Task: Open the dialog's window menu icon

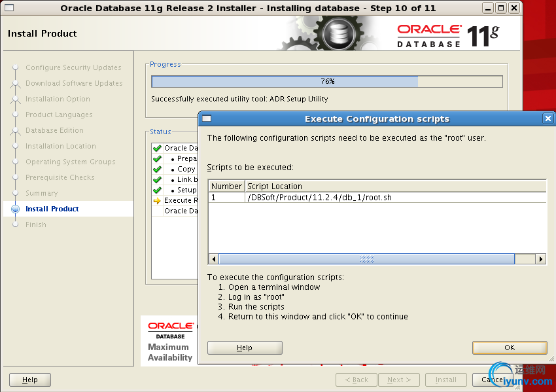Action: pos(207,118)
